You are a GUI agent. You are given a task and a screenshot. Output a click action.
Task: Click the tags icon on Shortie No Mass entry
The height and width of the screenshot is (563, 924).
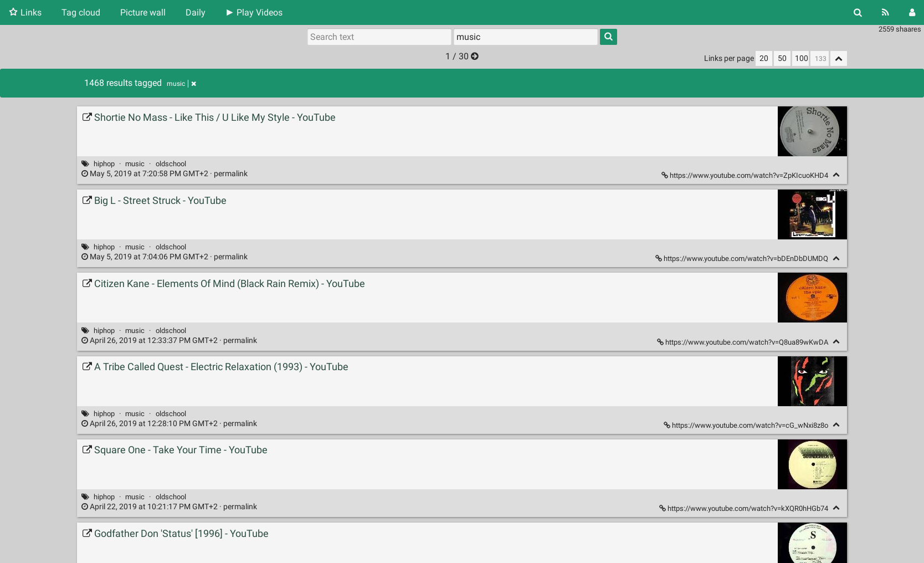point(85,164)
